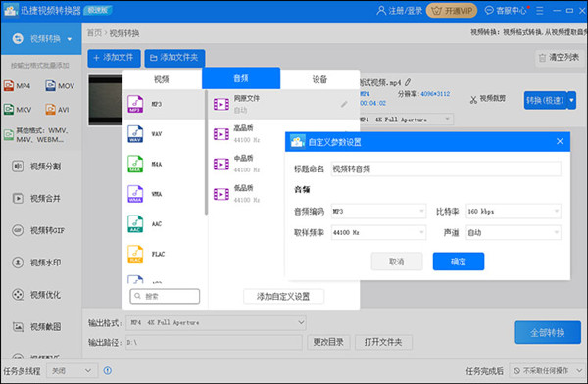
Task: Click the AVI quick output format icon
Action: coord(51,109)
